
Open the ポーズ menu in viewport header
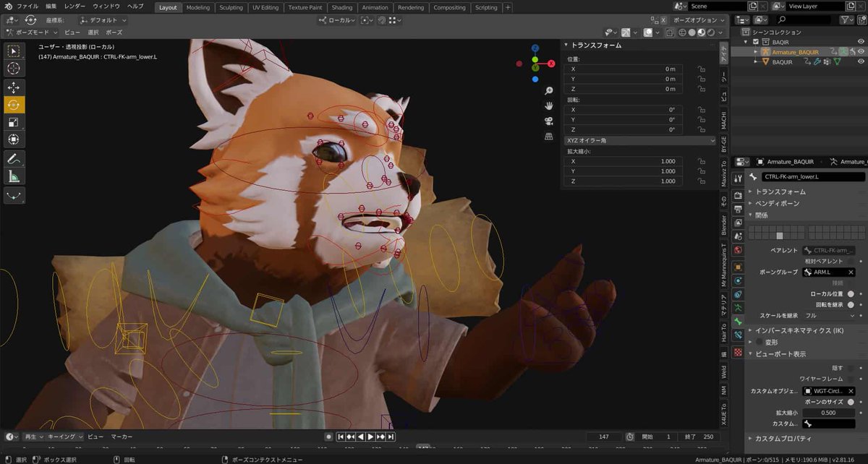[114, 33]
